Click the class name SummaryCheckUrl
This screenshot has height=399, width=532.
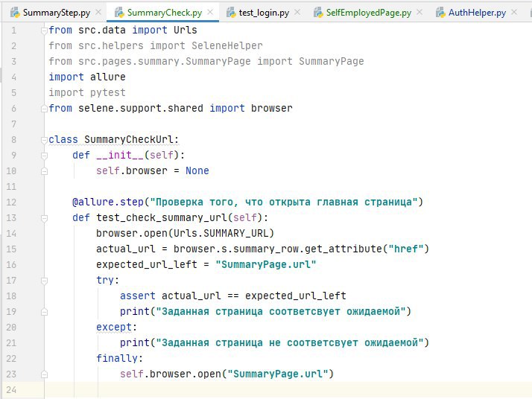point(129,140)
